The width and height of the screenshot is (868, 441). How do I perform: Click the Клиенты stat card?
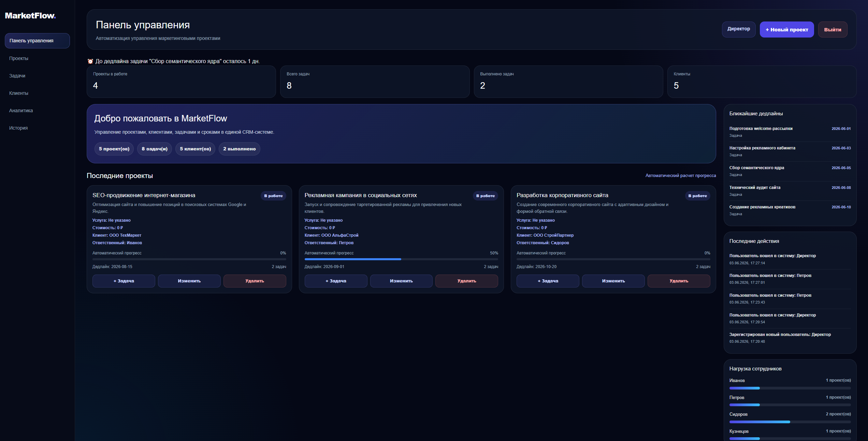(762, 82)
